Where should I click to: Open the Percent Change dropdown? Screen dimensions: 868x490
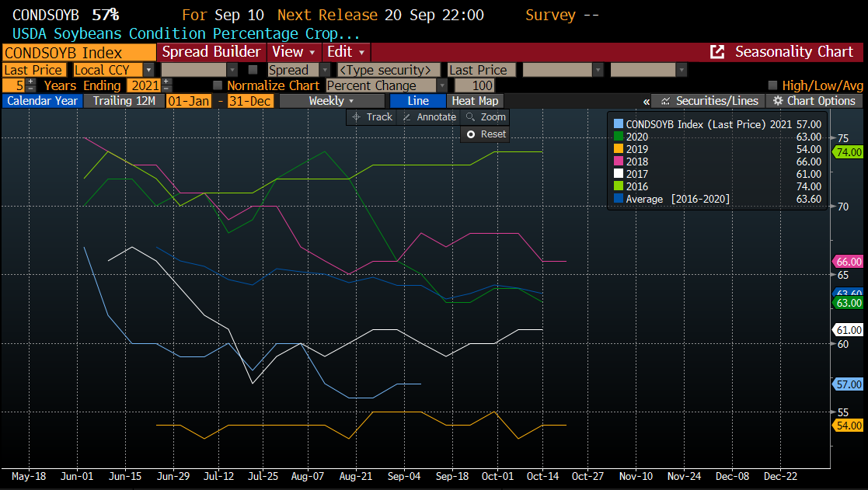pyautogui.click(x=441, y=85)
